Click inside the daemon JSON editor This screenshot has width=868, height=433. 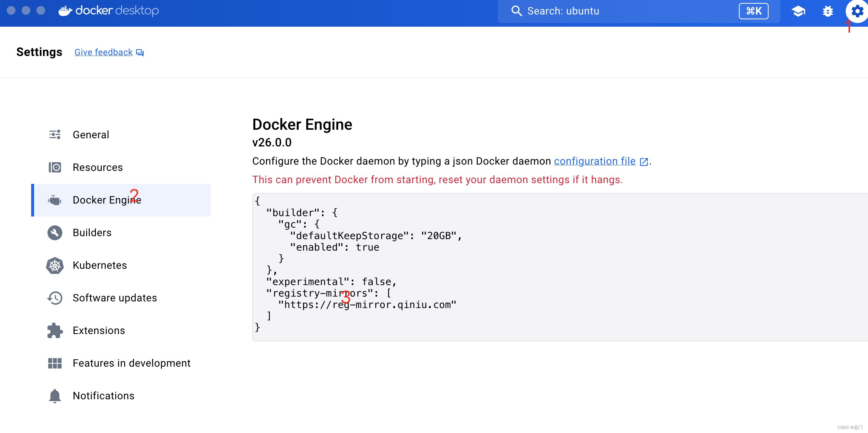point(556,267)
